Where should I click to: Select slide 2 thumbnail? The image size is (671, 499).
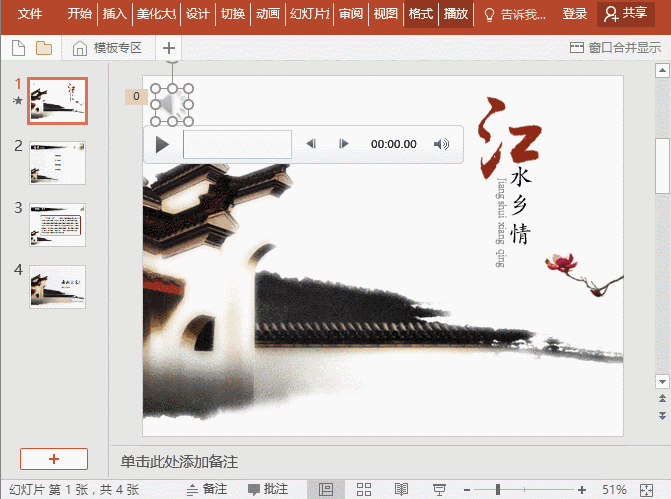pyautogui.click(x=57, y=163)
